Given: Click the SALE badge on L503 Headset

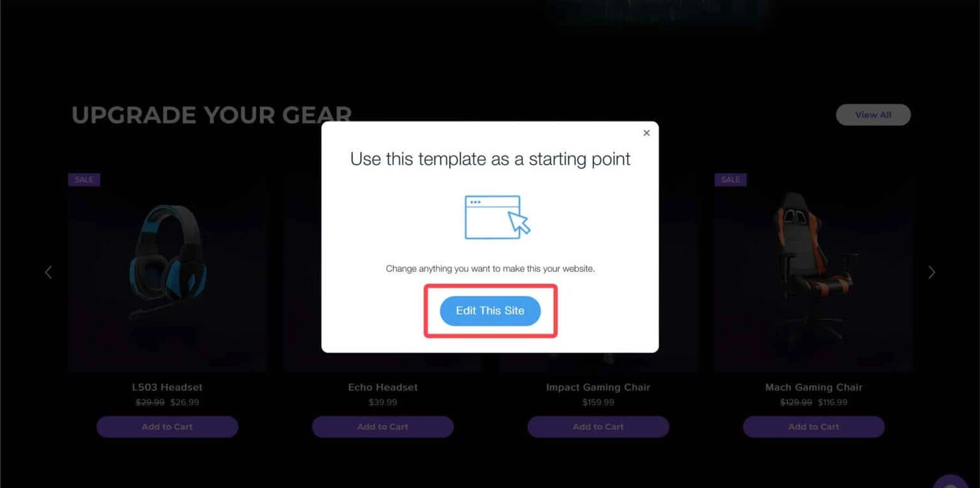Looking at the screenshot, I should click(x=84, y=179).
